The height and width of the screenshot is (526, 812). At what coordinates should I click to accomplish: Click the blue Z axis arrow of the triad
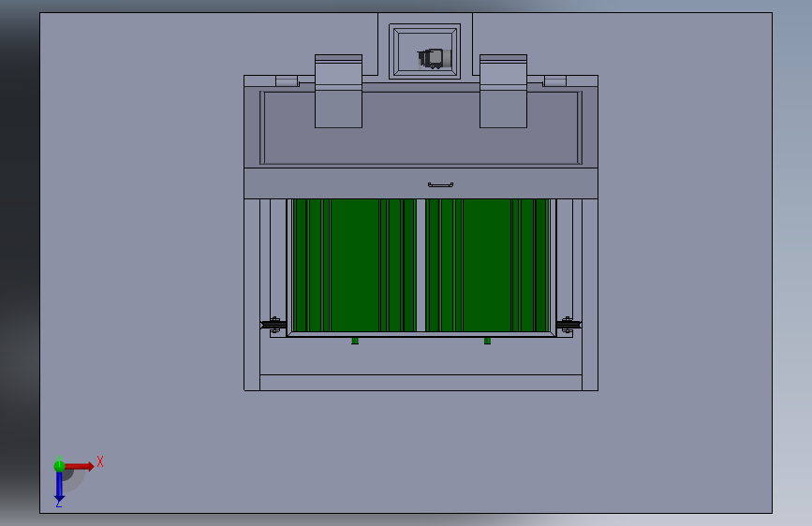click(59, 487)
